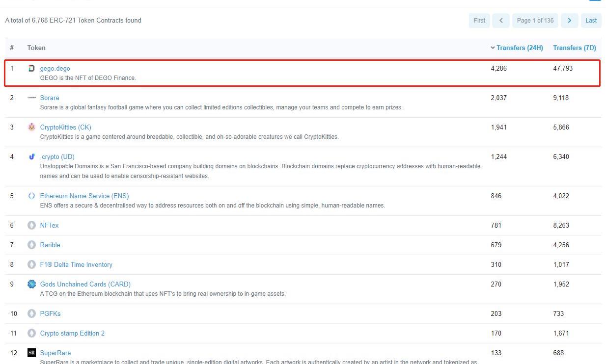This screenshot has width=606, height=364.
Task: Open the Rarible token link
Action: pos(50,245)
